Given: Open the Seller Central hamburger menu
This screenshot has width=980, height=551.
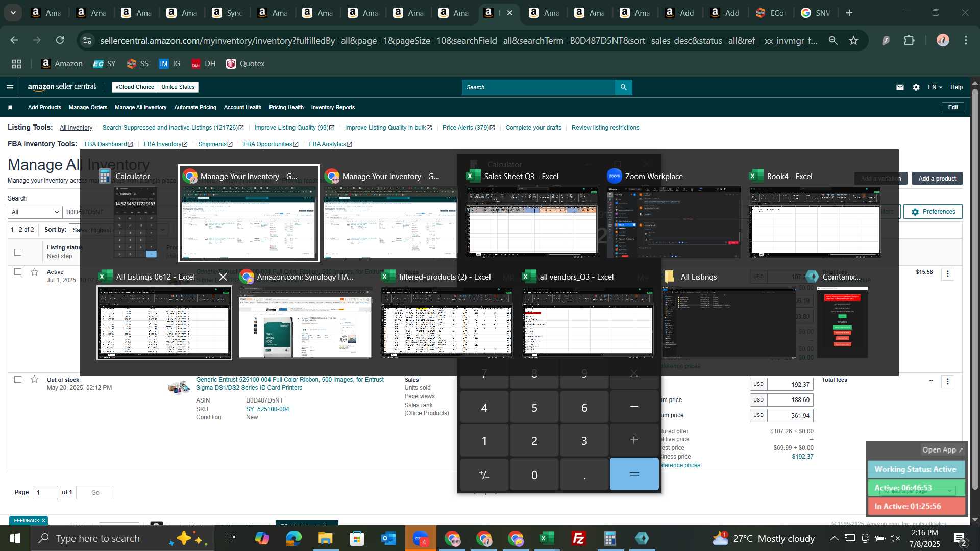Looking at the screenshot, I should tap(10, 87).
